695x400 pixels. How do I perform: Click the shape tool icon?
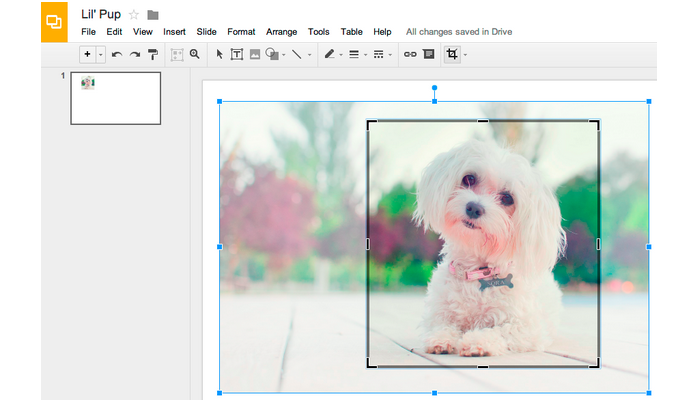tap(272, 54)
